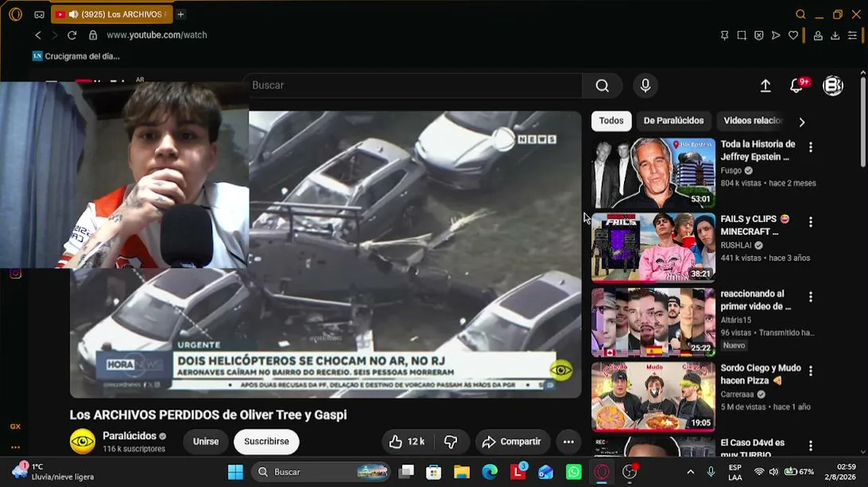Viewport: 868px width, 487px height.
Task: Select the De Paralúcidos filter chip
Action: pyautogui.click(x=673, y=121)
